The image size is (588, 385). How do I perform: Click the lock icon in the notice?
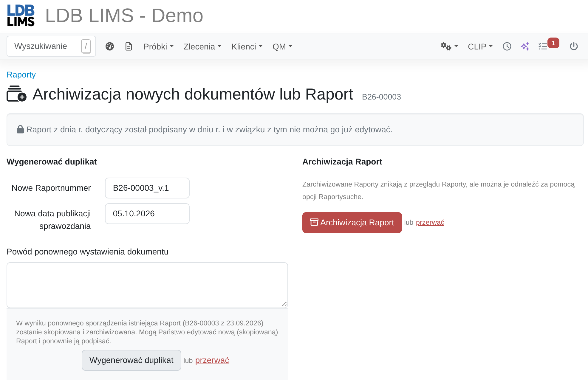[x=20, y=129]
